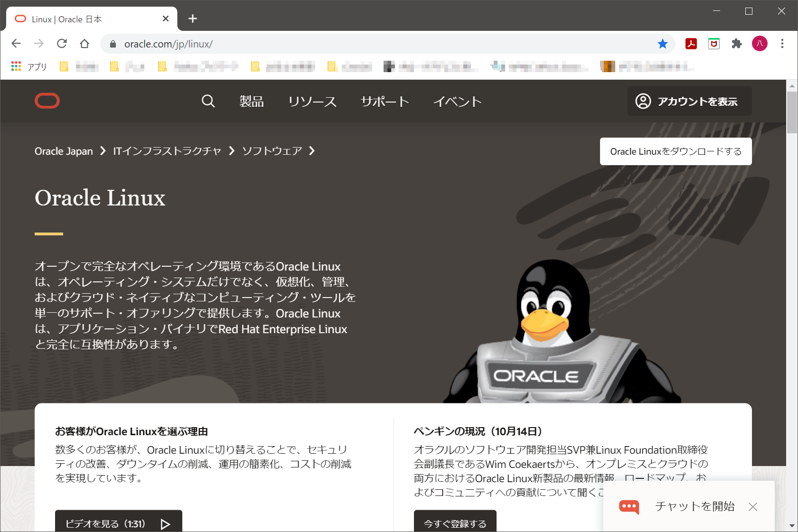The height and width of the screenshot is (532, 798).
Task: Open the イベント menu
Action: pos(457,102)
